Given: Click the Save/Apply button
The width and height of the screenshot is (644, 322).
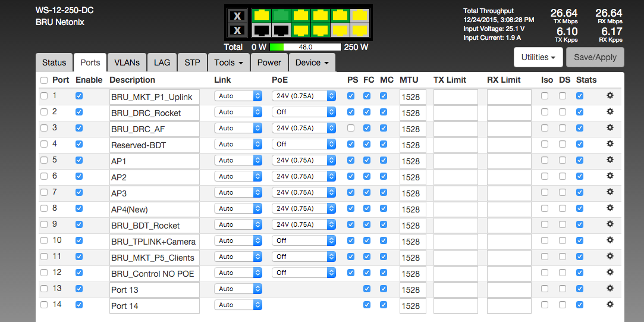Looking at the screenshot, I should pos(595,57).
